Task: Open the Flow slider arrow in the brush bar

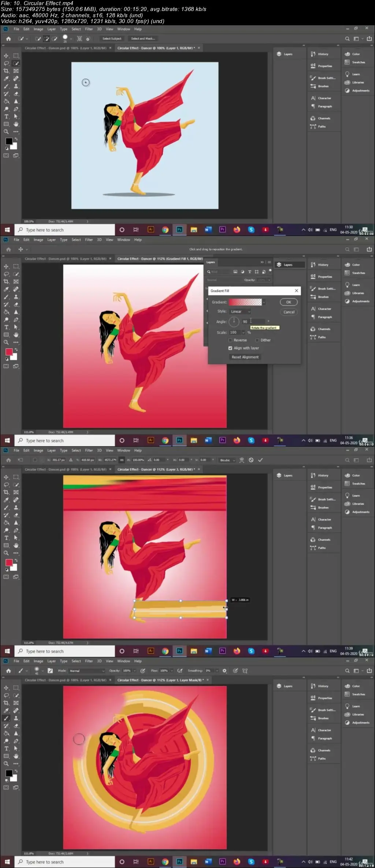Action: pos(171,671)
